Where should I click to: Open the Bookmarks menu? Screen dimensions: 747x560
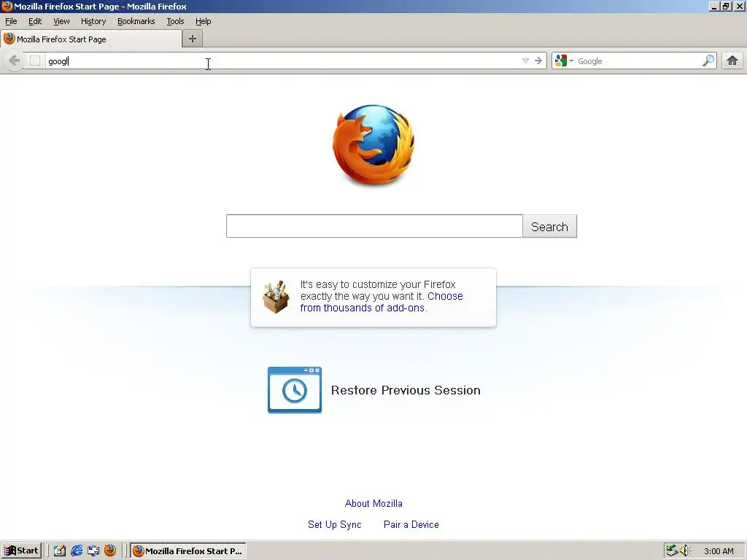click(136, 21)
